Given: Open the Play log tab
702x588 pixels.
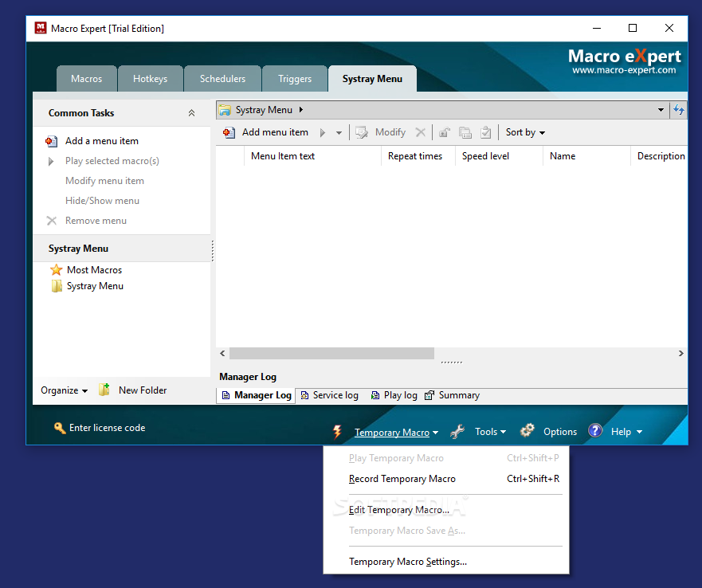Looking at the screenshot, I should [394, 395].
